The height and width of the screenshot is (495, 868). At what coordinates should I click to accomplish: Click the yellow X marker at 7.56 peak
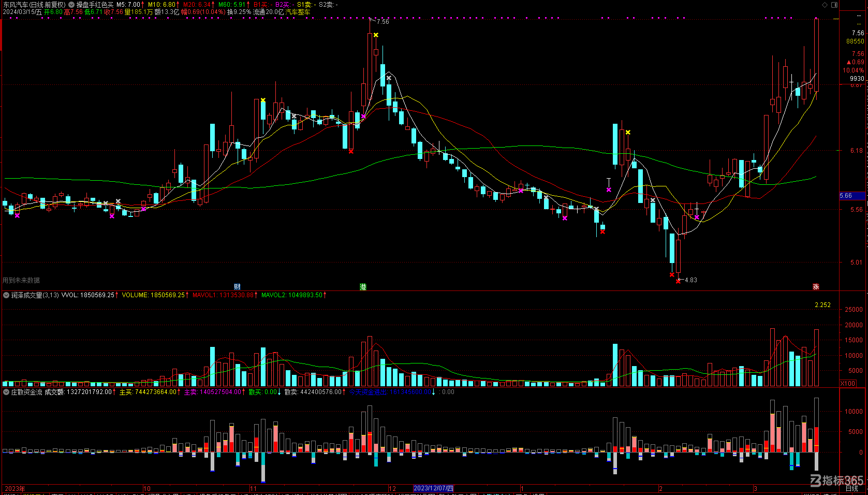[x=376, y=35]
